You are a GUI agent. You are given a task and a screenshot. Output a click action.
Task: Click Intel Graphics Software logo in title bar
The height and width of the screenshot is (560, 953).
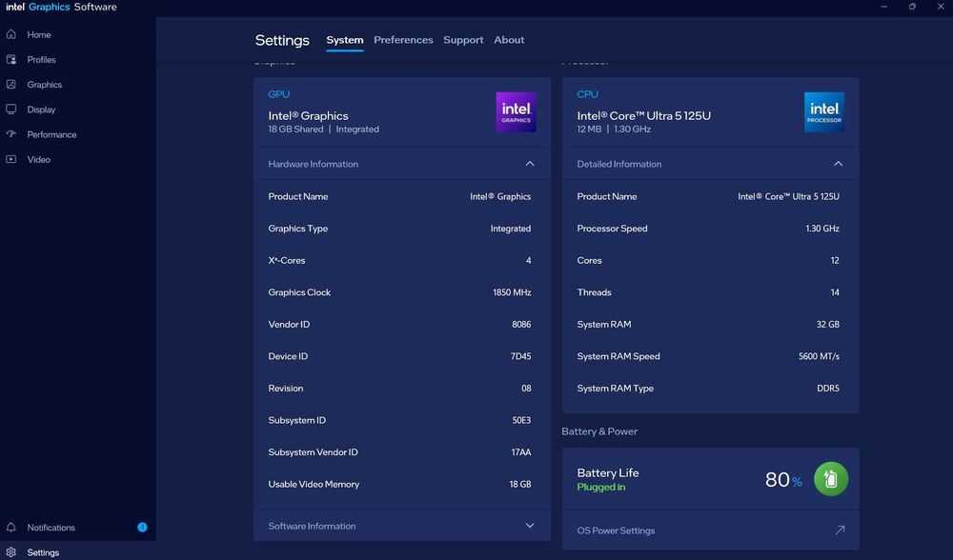click(x=61, y=7)
